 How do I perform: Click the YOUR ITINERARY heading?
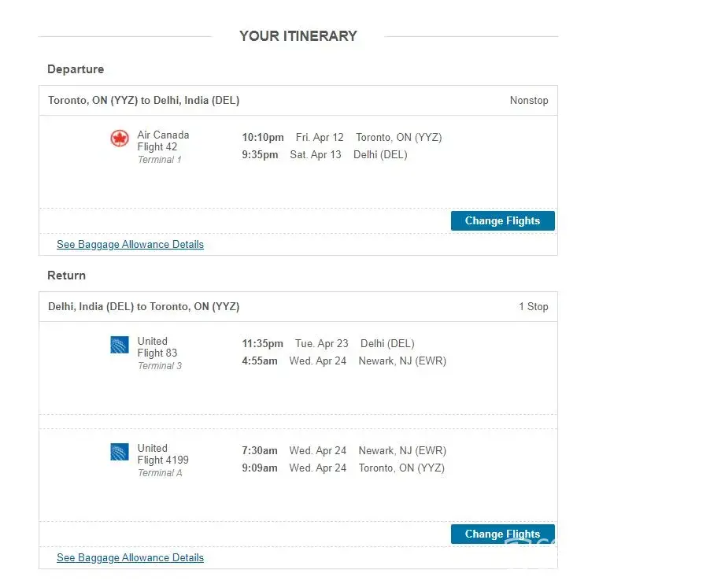298,36
